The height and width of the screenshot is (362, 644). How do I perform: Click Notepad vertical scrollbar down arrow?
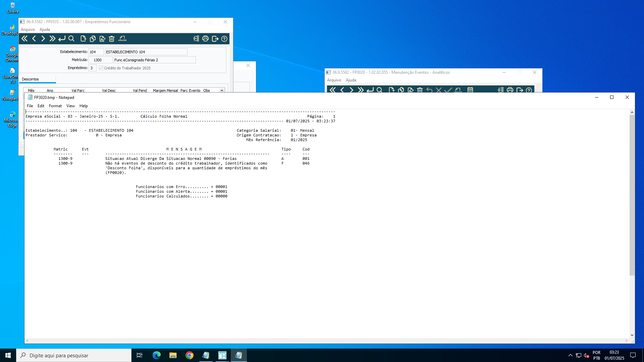632,335
